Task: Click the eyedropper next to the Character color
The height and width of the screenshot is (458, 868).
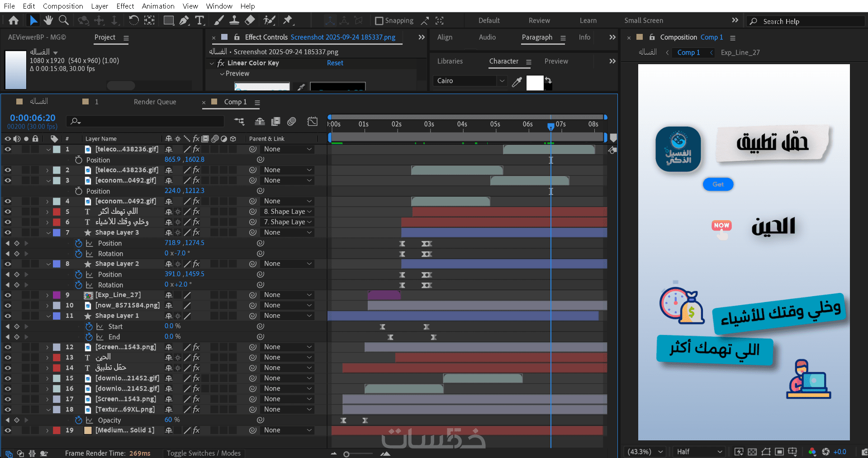Action: (x=517, y=81)
